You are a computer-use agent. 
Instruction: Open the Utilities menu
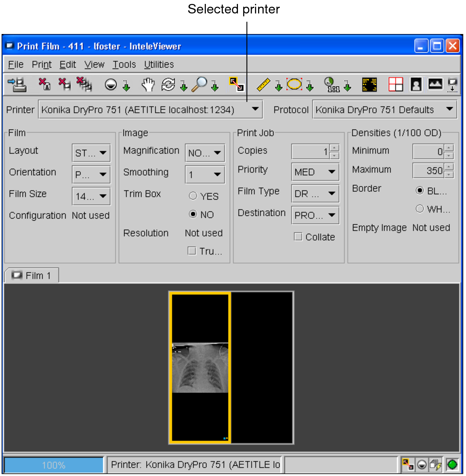pos(158,64)
